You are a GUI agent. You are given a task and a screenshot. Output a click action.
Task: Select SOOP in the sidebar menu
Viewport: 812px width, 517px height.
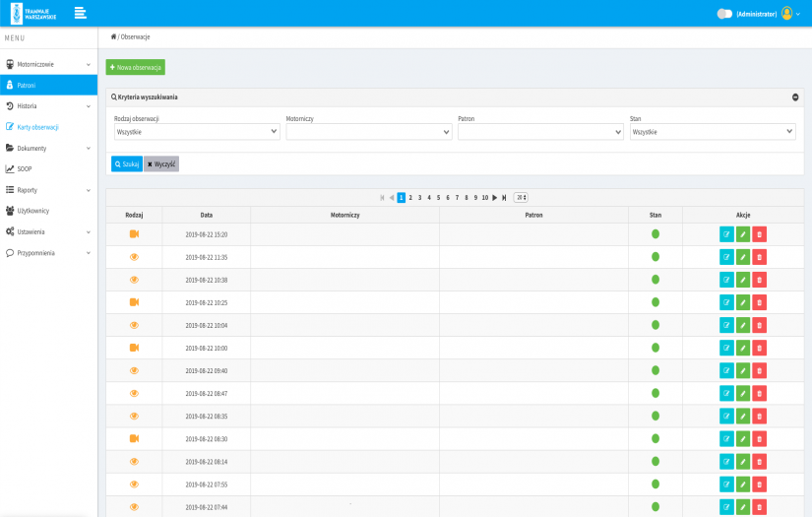point(25,168)
